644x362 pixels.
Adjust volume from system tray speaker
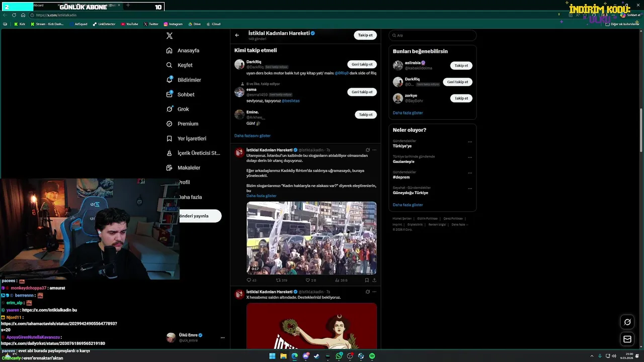(613, 356)
